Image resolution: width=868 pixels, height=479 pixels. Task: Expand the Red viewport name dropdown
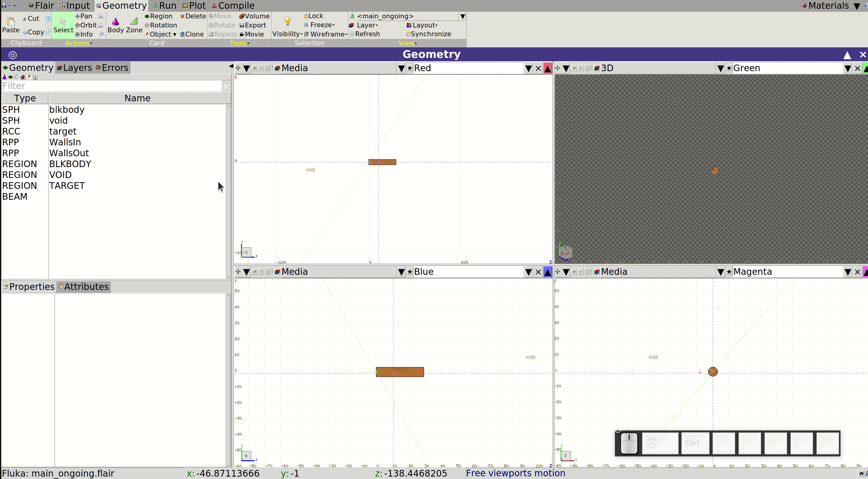point(528,68)
